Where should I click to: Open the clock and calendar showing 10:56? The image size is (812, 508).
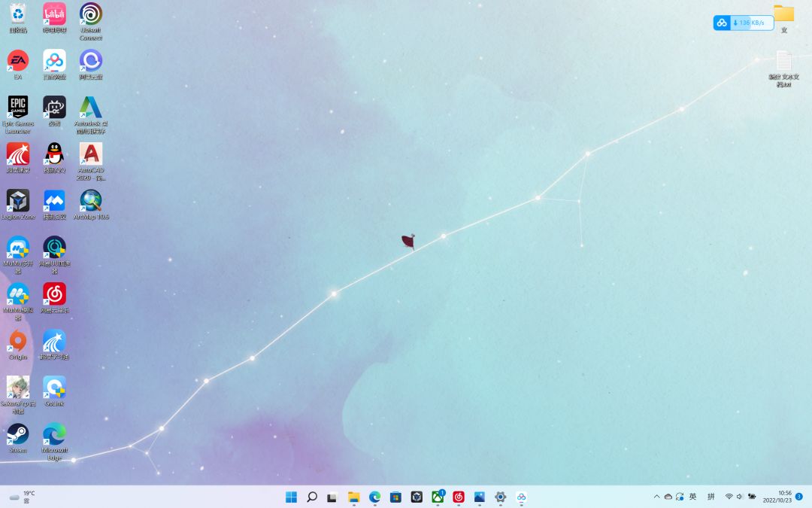click(x=777, y=497)
